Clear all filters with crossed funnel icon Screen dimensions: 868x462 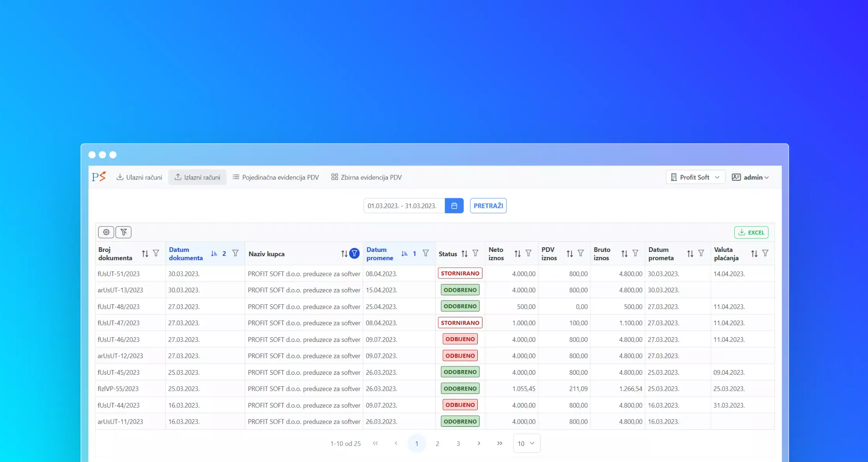click(x=124, y=232)
